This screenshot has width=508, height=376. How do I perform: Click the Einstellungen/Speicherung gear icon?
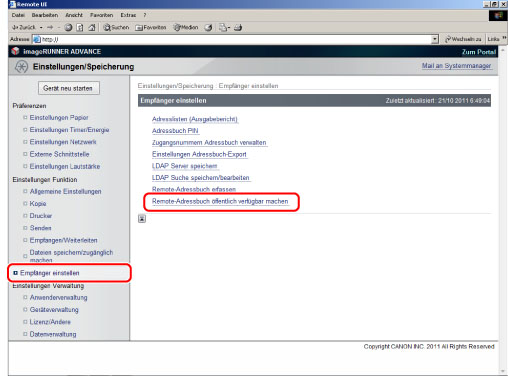tap(21, 67)
